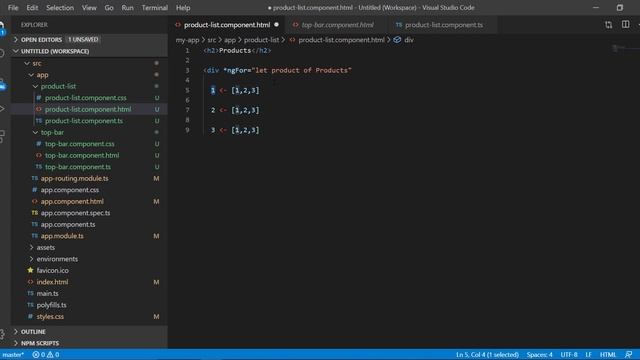Image resolution: width=640 pixels, height=360 pixels.
Task: Click the star icon beside favicon.ico
Action: click(31, 270)
